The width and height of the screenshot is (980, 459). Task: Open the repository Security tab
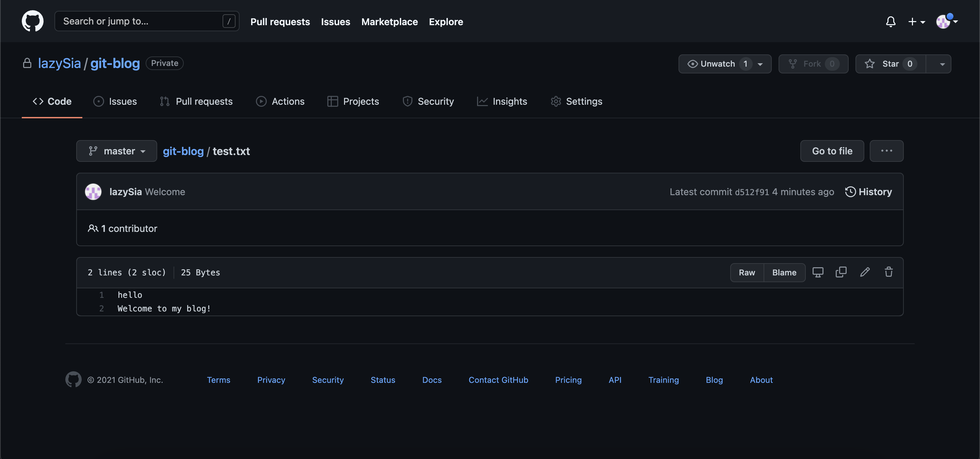tap(428, 101)
